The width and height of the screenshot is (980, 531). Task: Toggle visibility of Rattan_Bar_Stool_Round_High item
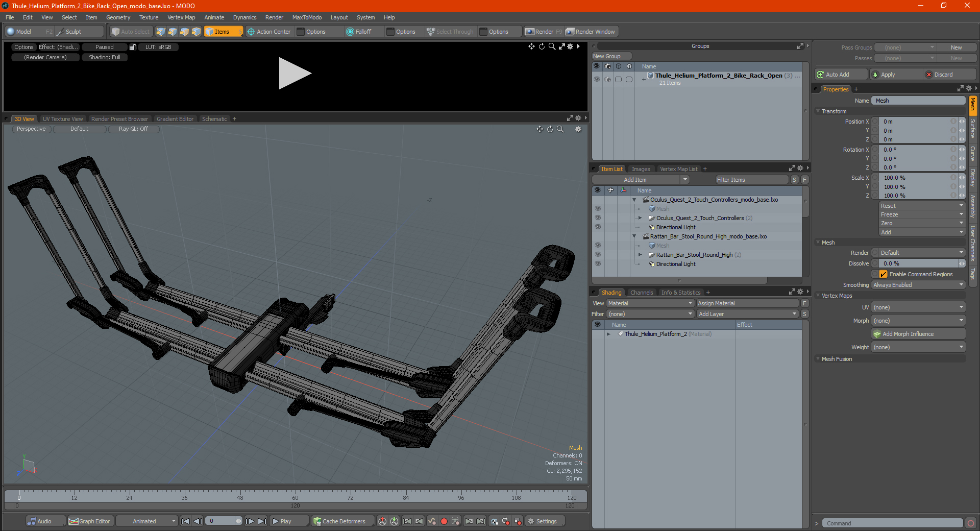598,255
